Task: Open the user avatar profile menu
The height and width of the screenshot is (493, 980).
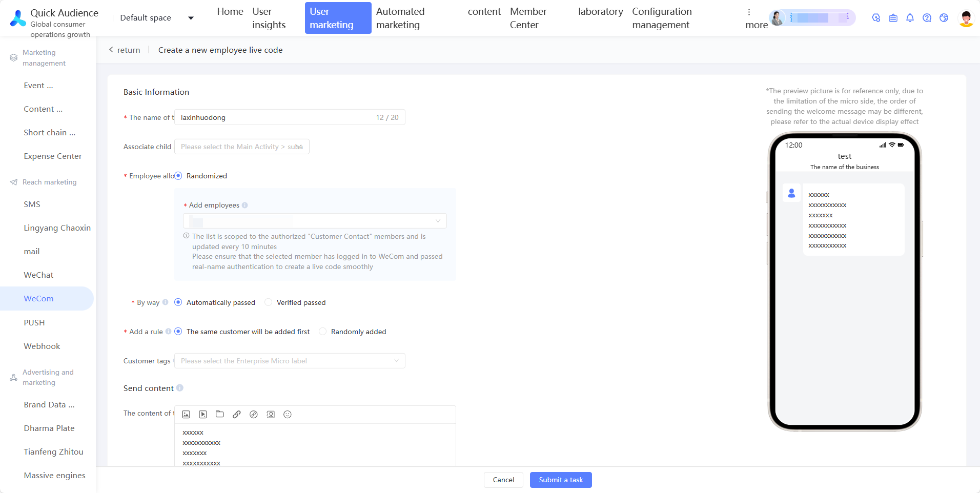Action: click(966, 18)
